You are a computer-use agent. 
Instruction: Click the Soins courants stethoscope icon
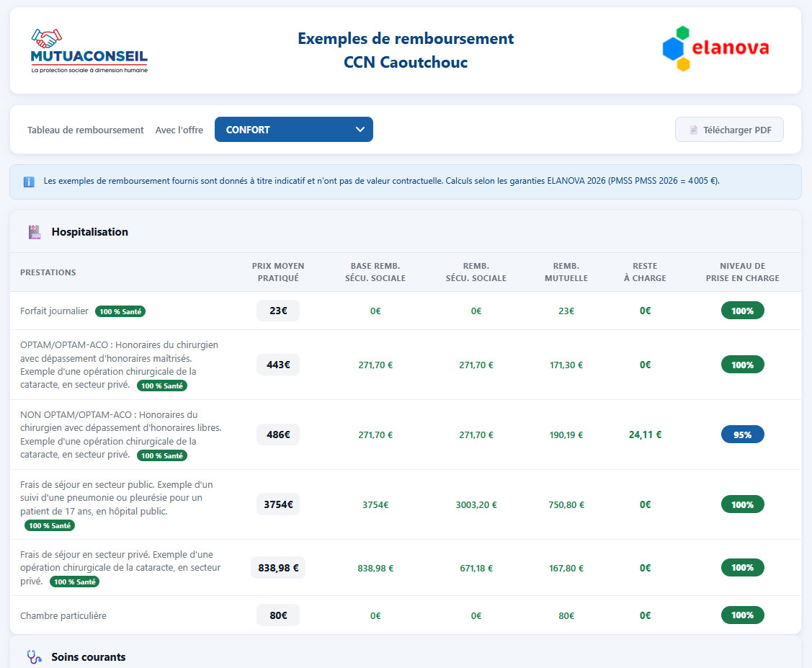coord(34,657)
